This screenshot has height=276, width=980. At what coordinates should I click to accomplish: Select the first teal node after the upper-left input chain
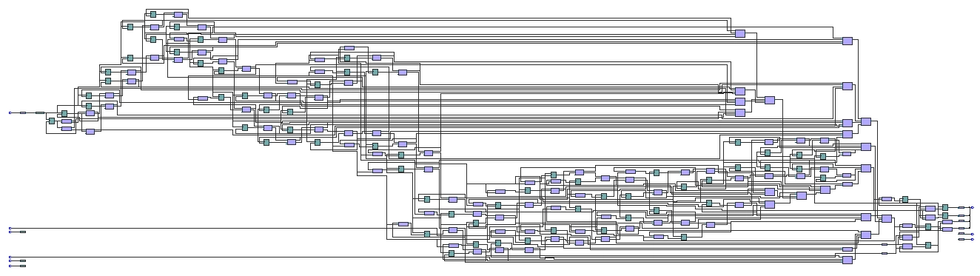pyautogui.click(x=52, y=121)
